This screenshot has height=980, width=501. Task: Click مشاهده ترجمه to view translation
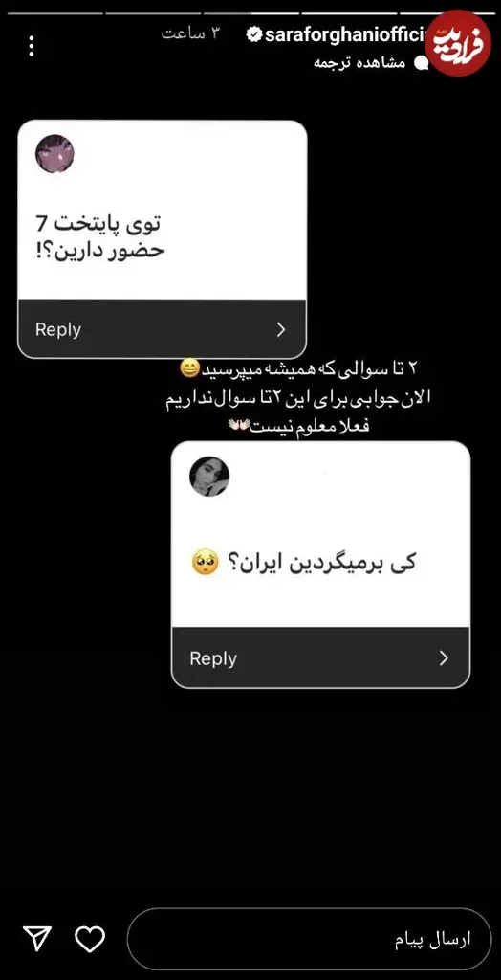pos(359,63)
